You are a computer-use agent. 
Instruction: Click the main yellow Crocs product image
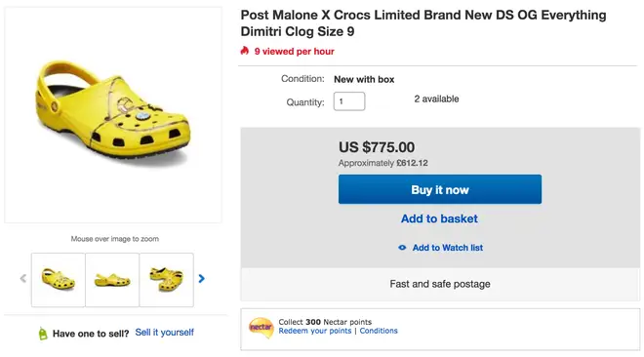(x=113, y=115)
